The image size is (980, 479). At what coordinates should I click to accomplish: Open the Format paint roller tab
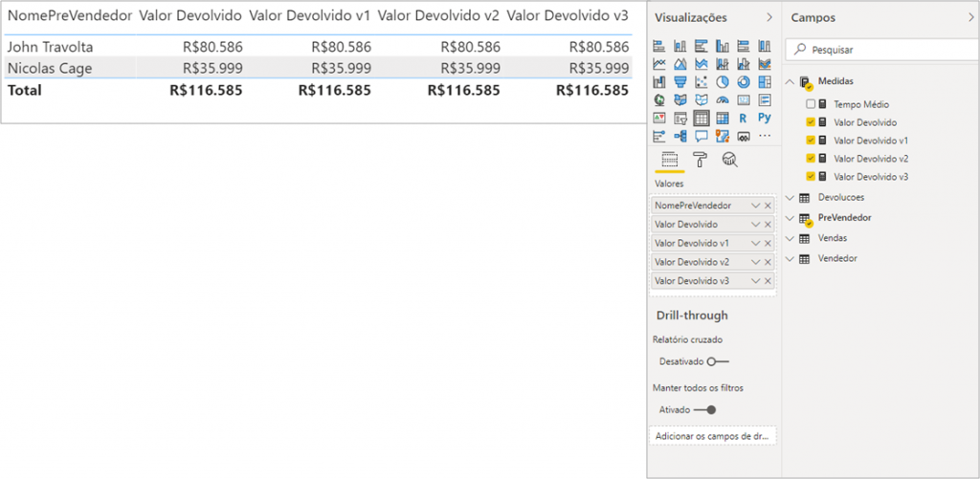coord(701,160)
